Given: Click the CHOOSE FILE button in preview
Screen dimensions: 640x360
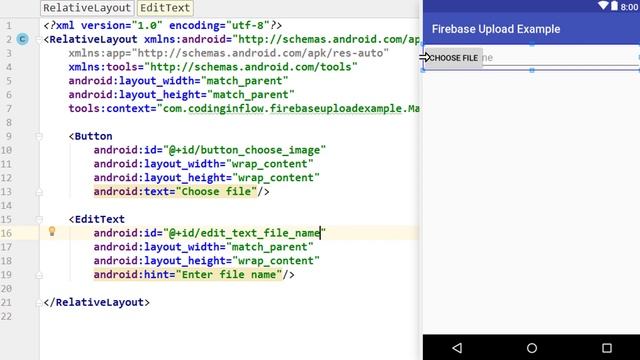Looking at the screenshot, I should pos(453,58).
